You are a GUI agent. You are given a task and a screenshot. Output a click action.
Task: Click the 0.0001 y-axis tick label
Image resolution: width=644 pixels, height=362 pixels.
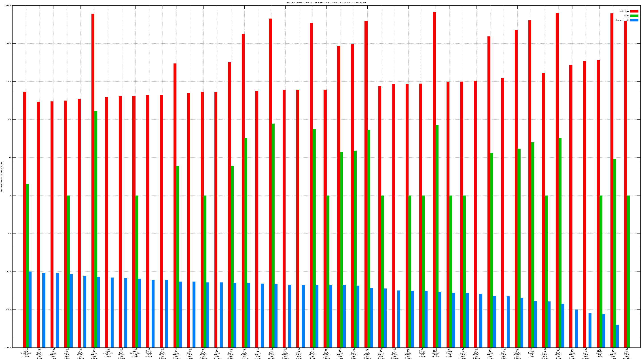[x=8, y=347]
